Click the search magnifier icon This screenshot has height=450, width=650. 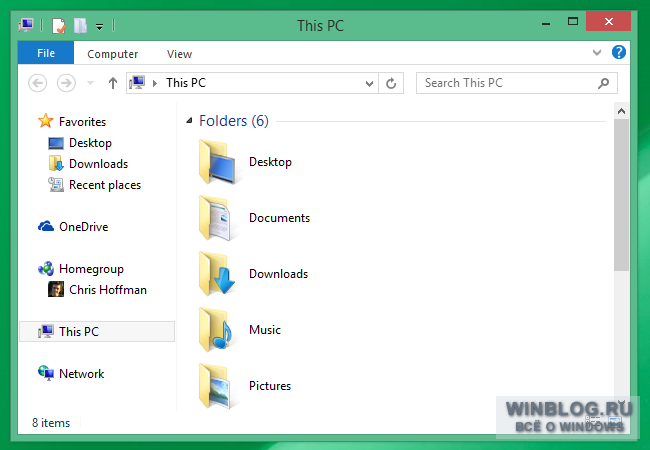click(x=604, y=83)
